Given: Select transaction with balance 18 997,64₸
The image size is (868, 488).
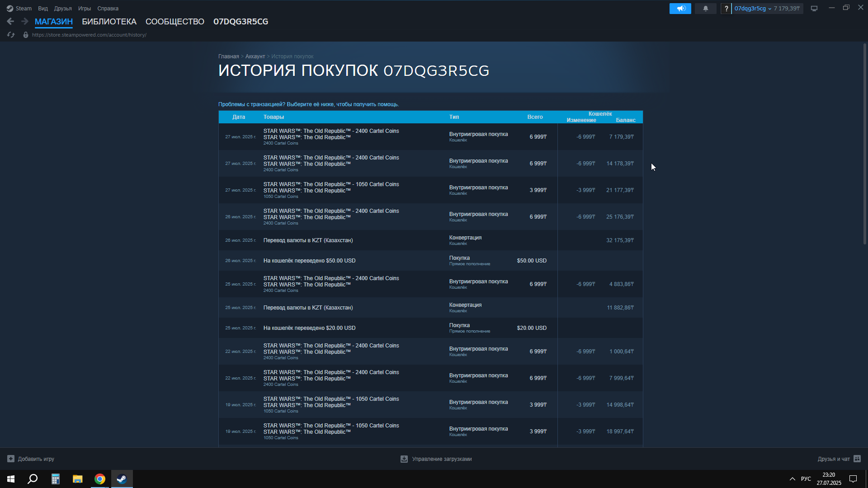Looking at the screenshot, I should coord(430,432).
